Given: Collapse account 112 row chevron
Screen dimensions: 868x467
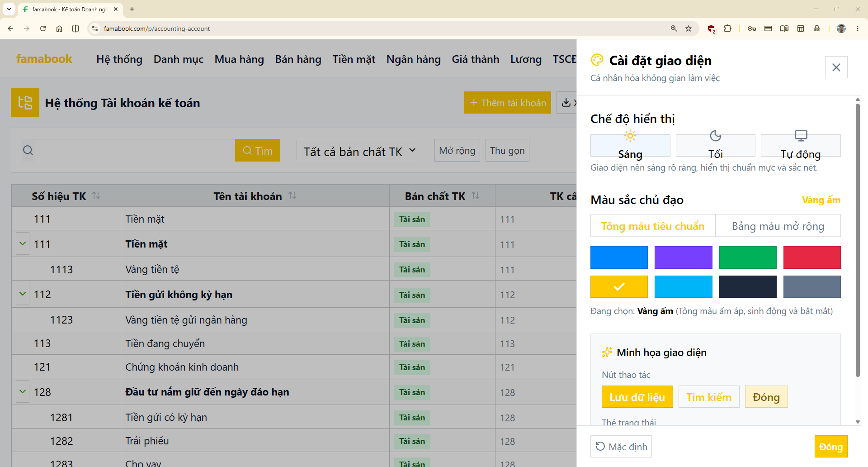Looking at the screenshot, I should 23,294.
